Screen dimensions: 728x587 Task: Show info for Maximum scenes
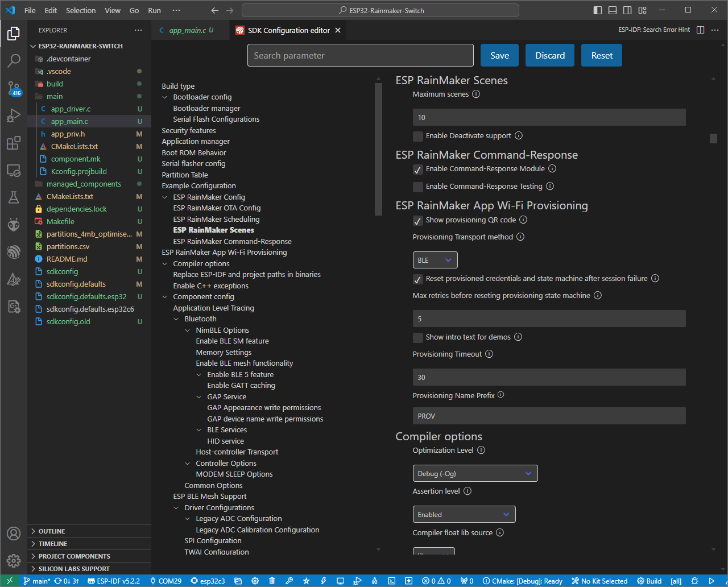coord(476,94)
